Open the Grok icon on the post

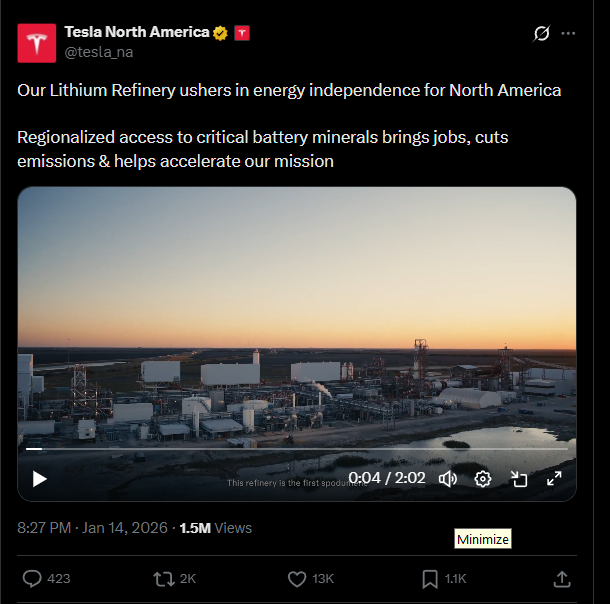(541, 33)
